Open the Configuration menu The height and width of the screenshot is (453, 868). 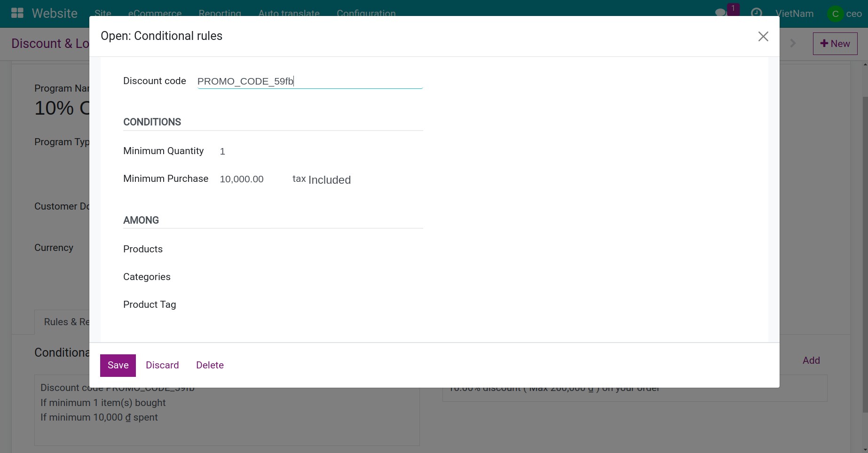(366, 14)
